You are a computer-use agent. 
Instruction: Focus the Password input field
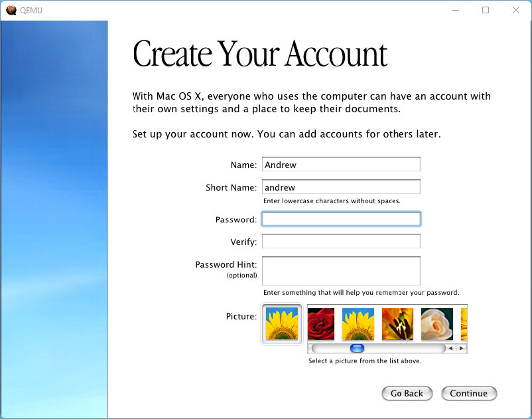pos(341,219)
